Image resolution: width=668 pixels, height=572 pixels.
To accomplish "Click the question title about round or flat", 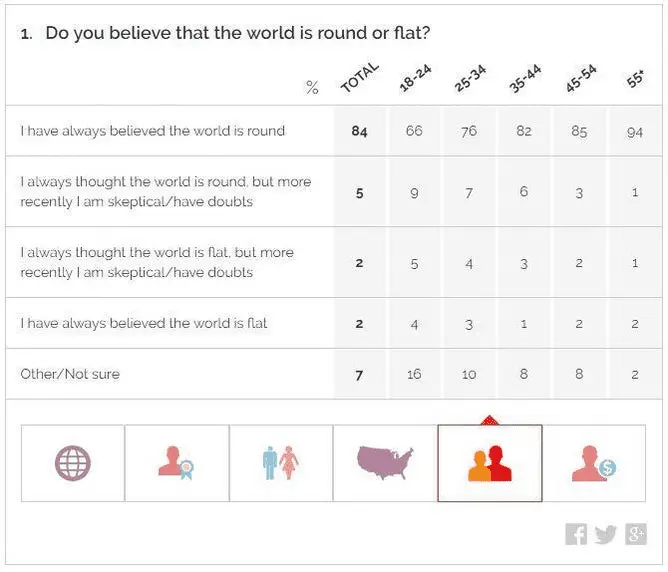I will 238,34.
